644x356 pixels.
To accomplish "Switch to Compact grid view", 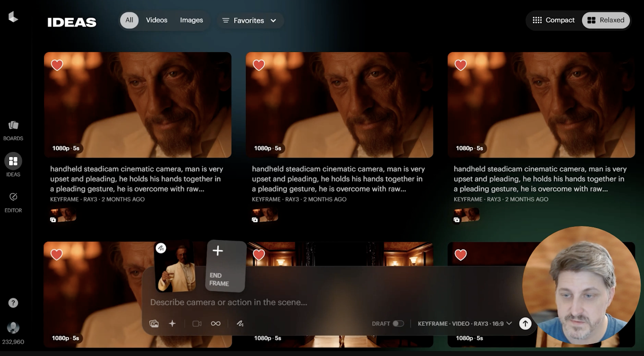I will point(554,20).
